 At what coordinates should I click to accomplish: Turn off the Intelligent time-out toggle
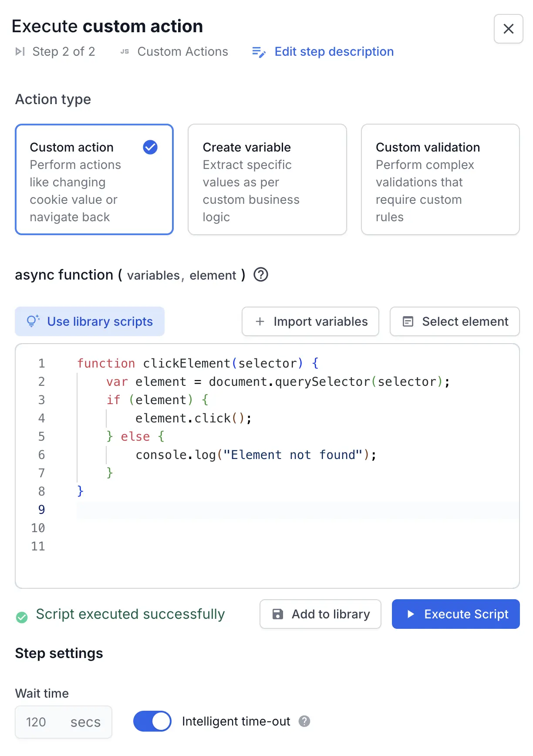(152, 721)
